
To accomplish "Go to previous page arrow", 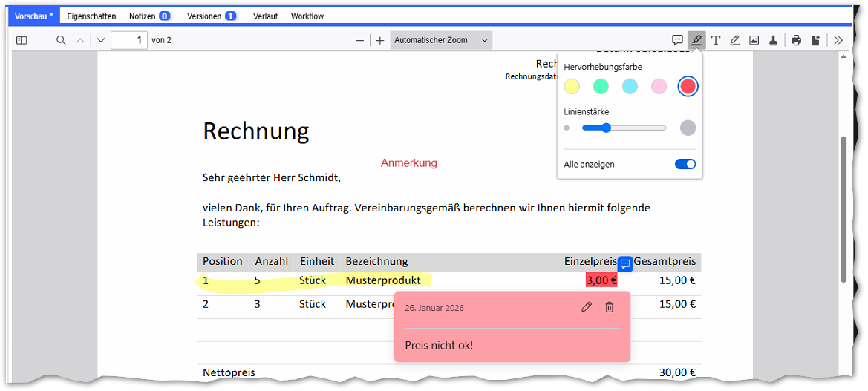I will click(x=81, y=40).
